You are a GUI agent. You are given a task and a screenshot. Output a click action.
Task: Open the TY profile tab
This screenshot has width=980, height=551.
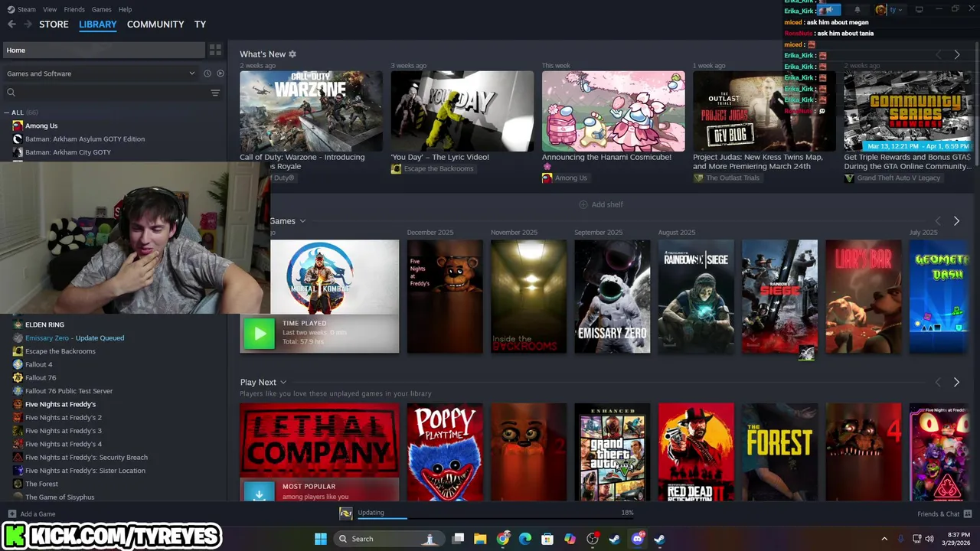coord(200,24)
